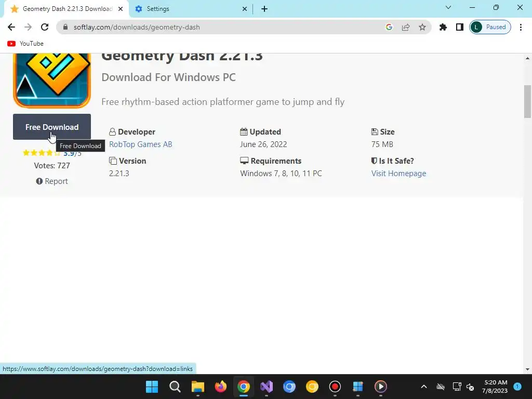Share this page via share icon
The image size is (532, 399).
(406, 27)
